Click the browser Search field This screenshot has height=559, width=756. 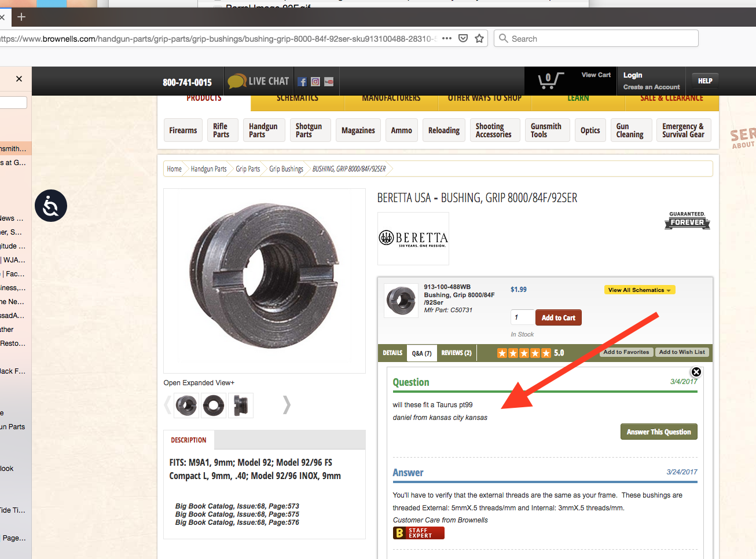point(596,38)
